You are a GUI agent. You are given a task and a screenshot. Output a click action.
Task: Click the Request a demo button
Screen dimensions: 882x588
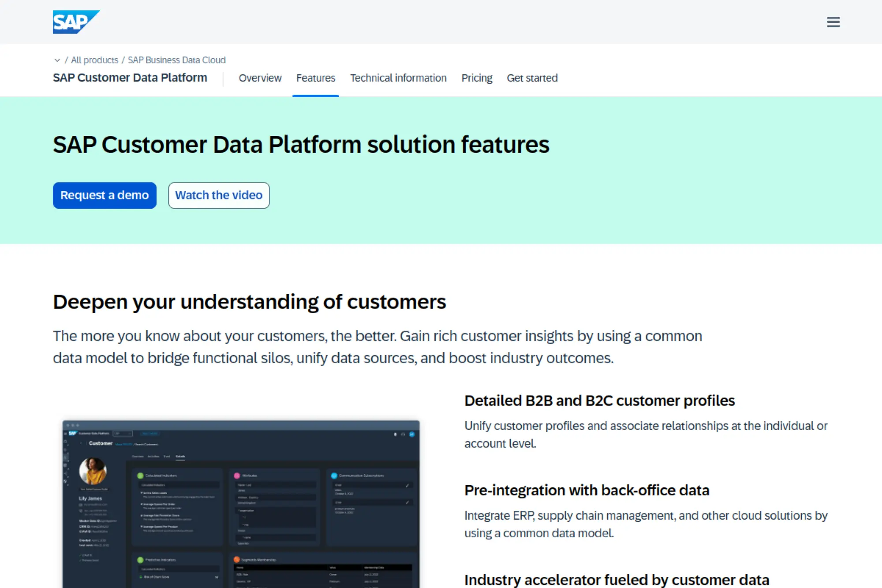[104, 195]
